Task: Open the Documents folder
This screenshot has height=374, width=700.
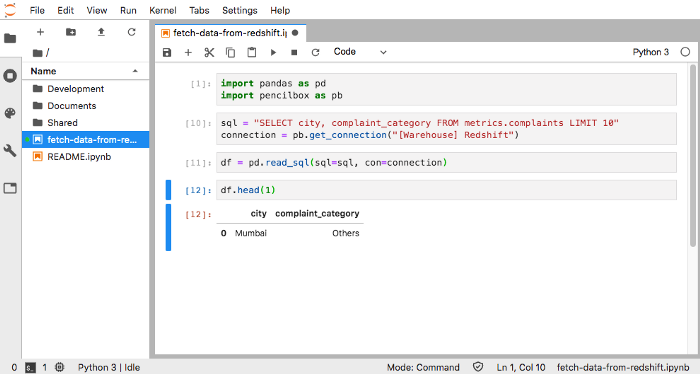Action: [x=86, y=106]
